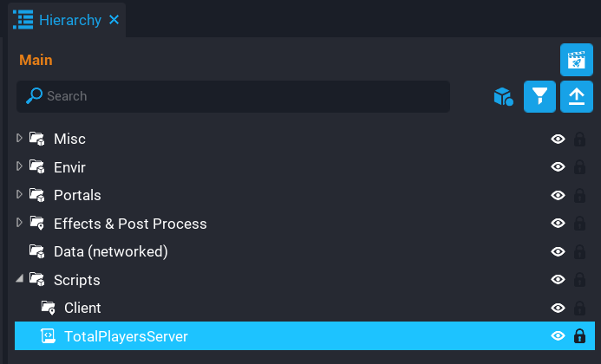Click the clapperboard icon beside Main
This screenshot has width=601, height=364.
[576, 60]
